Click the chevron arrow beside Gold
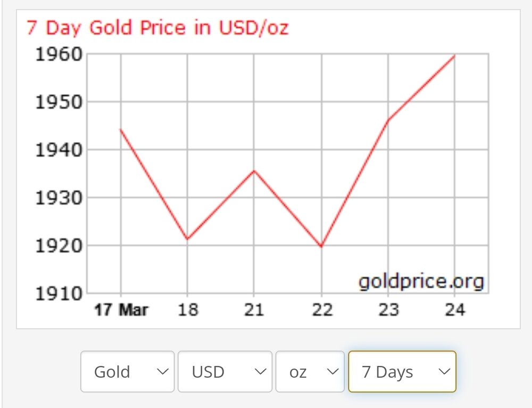Image resolution: width=532 pixels, height=408 pixels. 162,372
